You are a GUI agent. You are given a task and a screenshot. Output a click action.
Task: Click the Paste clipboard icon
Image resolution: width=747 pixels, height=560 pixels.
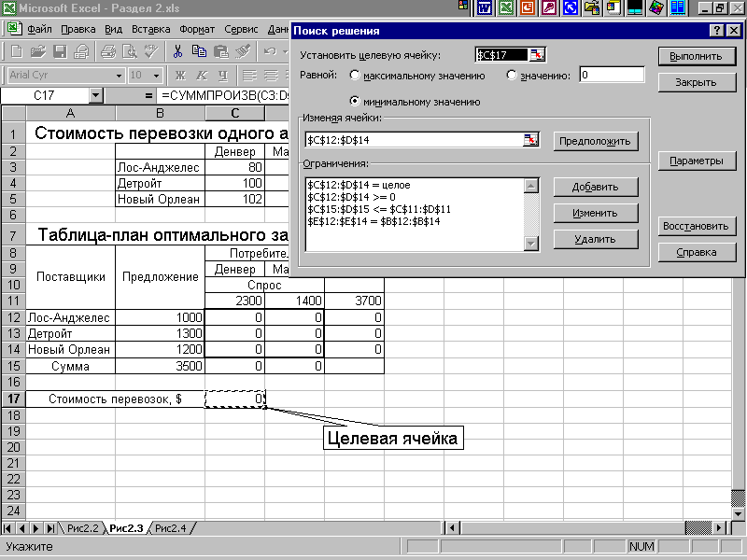[x=221, y=51]
